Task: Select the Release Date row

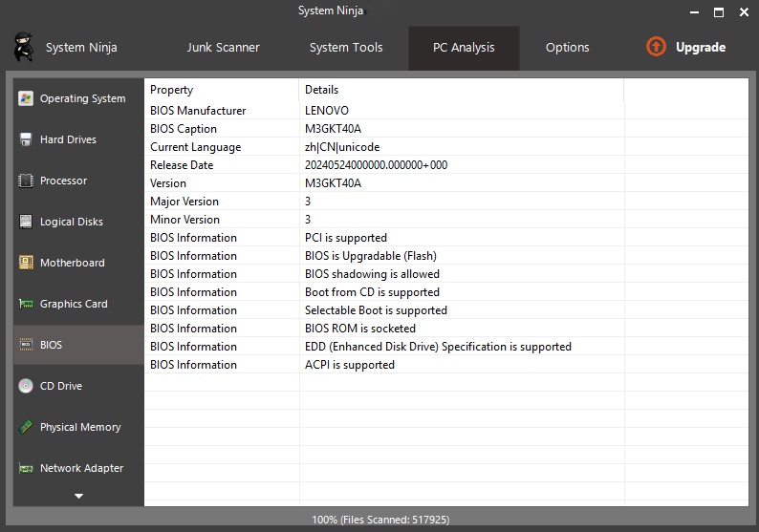Action: pos(446,165)
